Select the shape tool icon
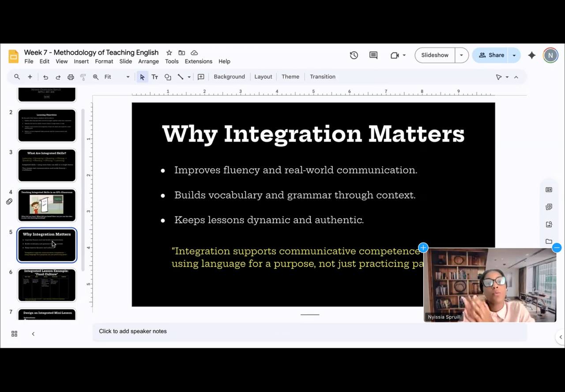565x392 pixels. pos(168,77)
